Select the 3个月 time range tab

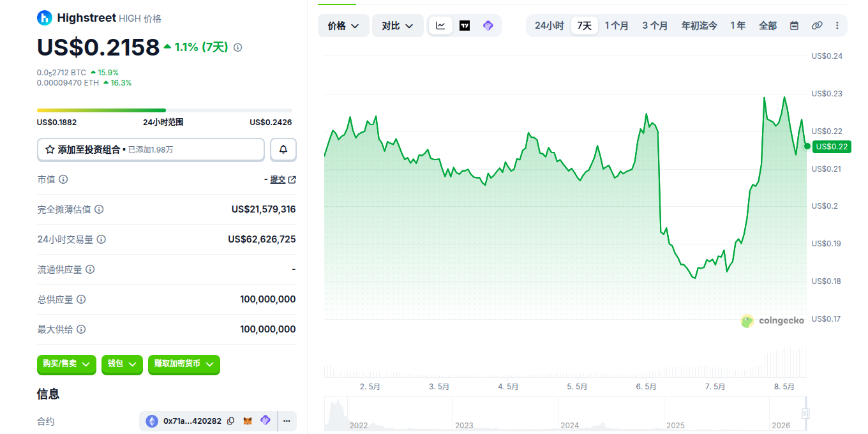pos(655,26)
